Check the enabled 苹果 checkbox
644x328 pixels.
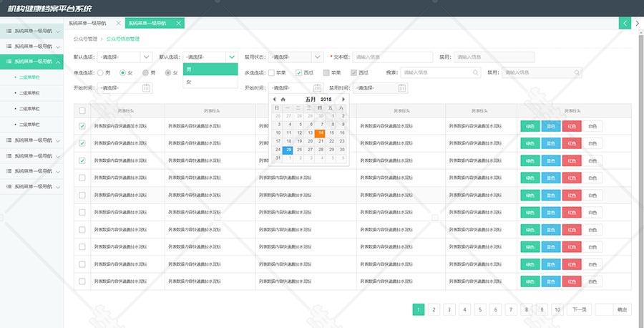pos(271,73)
